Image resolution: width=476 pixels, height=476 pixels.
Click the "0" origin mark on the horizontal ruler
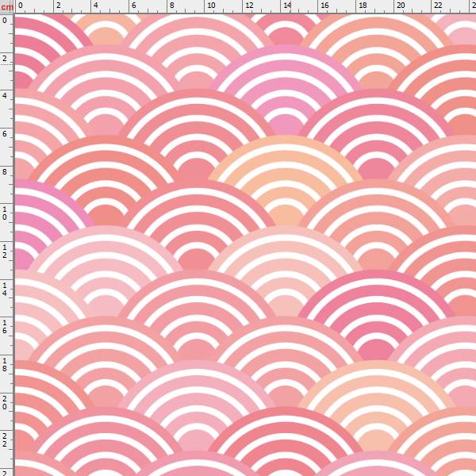pyautogui.click(x=21, y=6)
